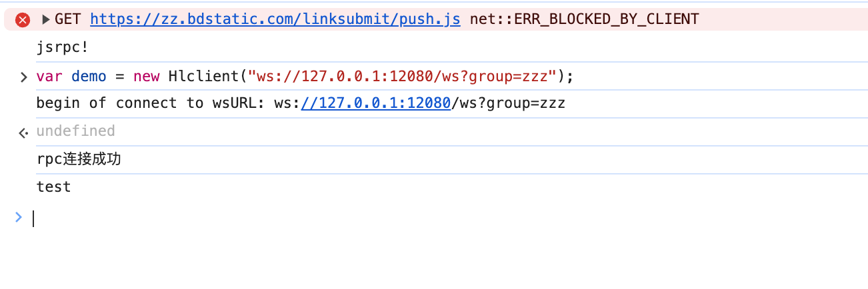The width and height of the screenshot is (868, 289).
Task: Click the blue console prompt chevron
Action: click(19, 216)
